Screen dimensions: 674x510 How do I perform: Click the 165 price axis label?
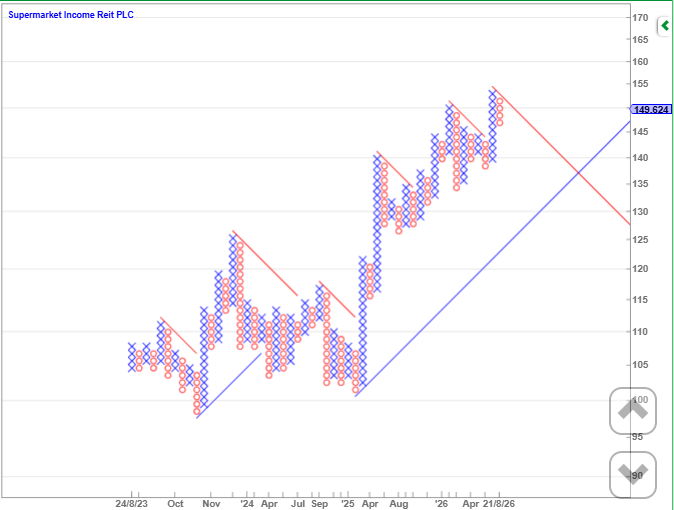coord(640,40)
